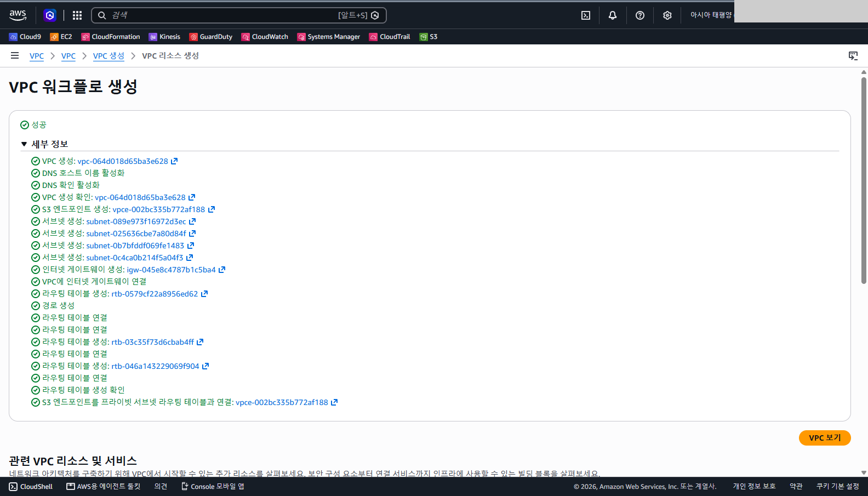Image resolution: width=868 pixels, height=496 pixels.
Task: Open subnet-089e973f16972d3ec link
Action: coord(141,221)
